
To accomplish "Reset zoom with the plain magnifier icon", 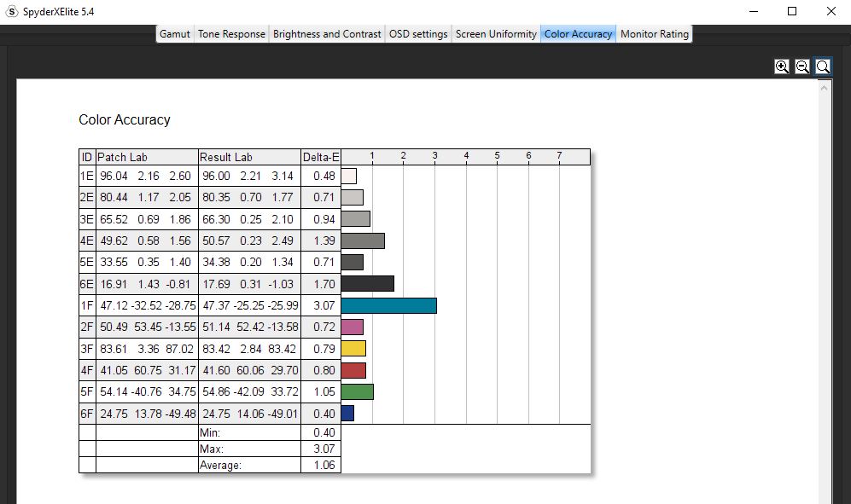I will click(x=823, y=67).
